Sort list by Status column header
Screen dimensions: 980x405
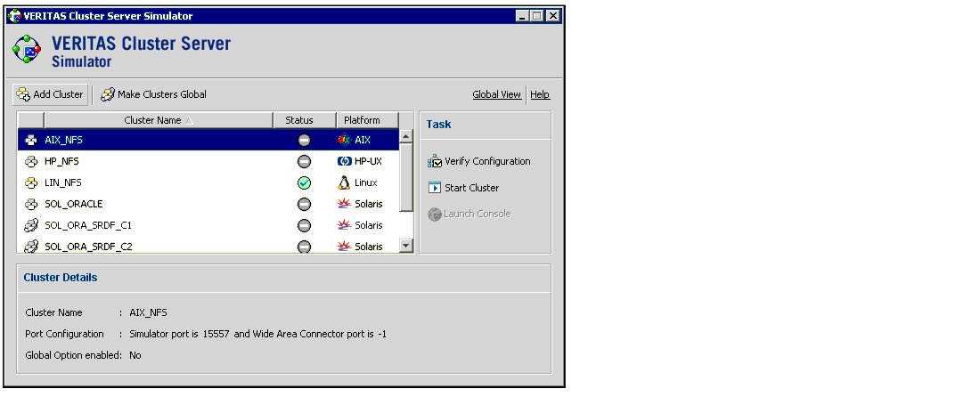[x=299, y=120]
